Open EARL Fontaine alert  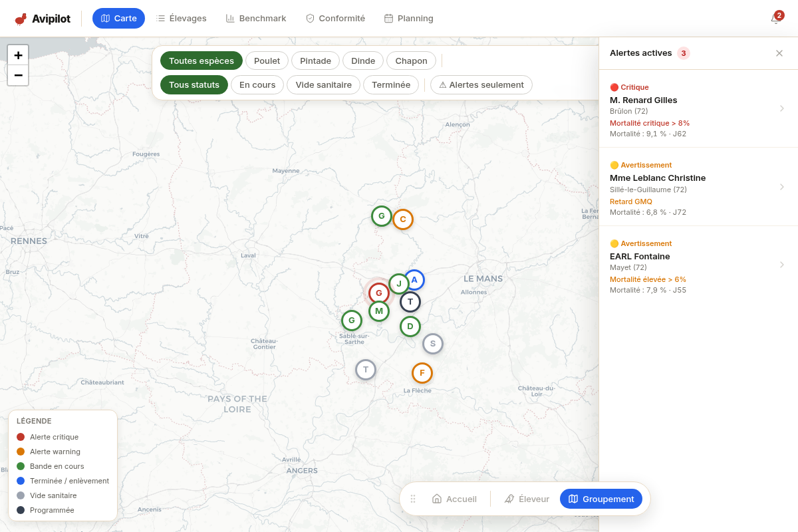(698, 265)
